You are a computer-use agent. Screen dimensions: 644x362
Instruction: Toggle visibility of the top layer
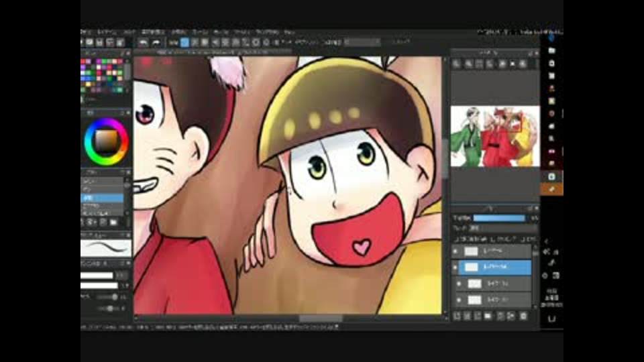[x=455, y=251]
